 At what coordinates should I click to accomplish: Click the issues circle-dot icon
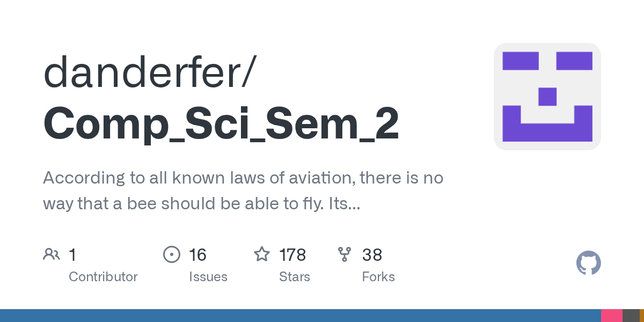click(171, 254)
